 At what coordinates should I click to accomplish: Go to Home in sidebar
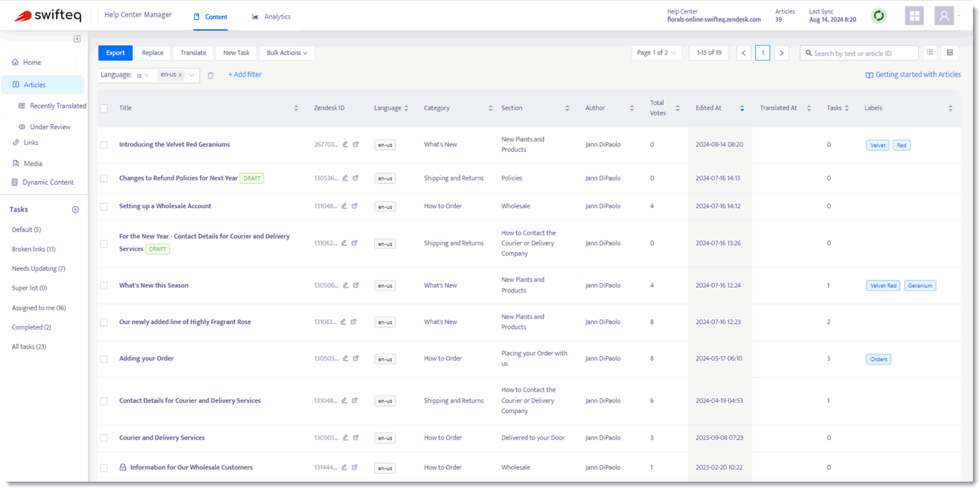(x=26, y=62)
